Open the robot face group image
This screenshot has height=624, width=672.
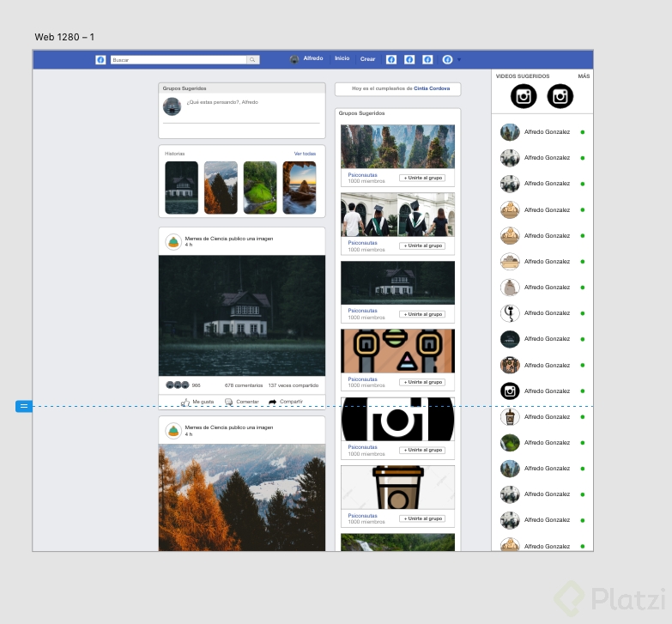tap(397, 351)
